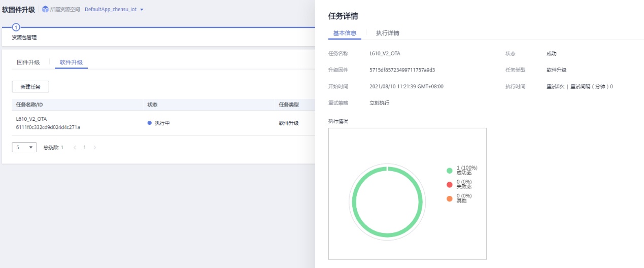Image resolution: width=644 pixels, height=268 pixels.
Task: Select the 软件升级 tab
Action: pos(71,62)
